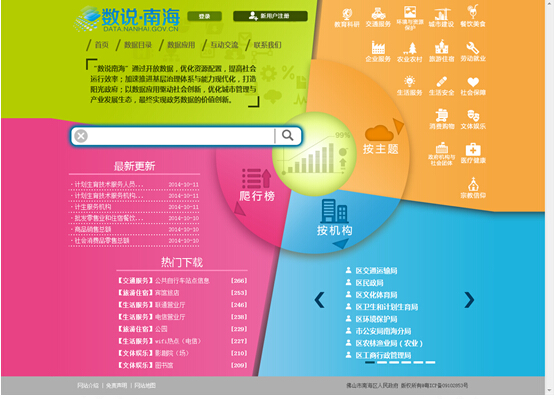Open the 消费购物 shopping cart icon
Image resolution: width=555 pixels, height=399 pixels.
pyautogui.click(x=441, y=115)
